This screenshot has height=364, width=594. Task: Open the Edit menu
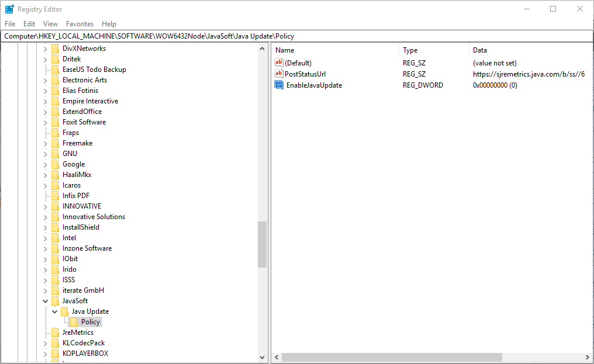[x=29, y=24]
